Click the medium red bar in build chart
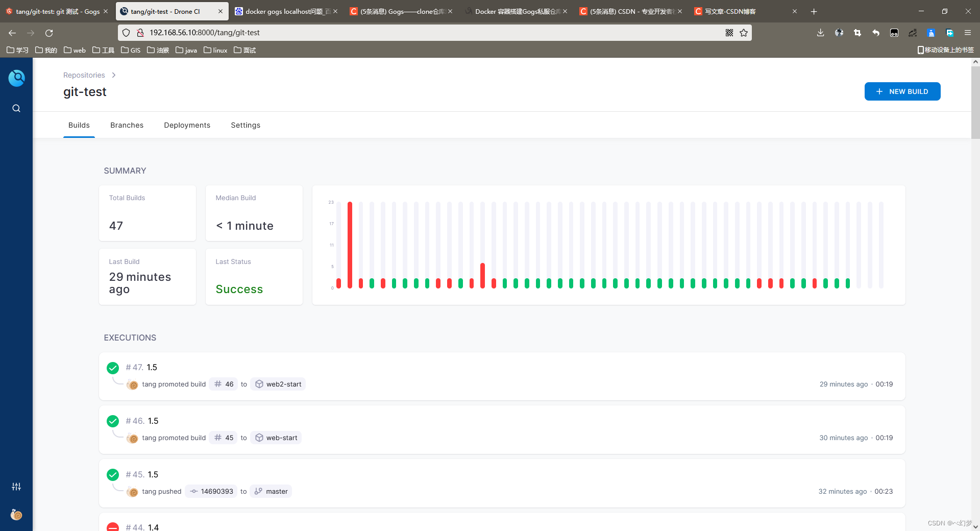Viewport: 980px width, 531px height. tap(482, 276)
